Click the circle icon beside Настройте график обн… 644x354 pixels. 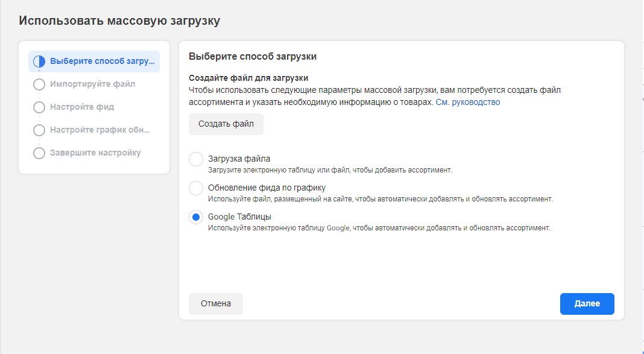[39, 130]
